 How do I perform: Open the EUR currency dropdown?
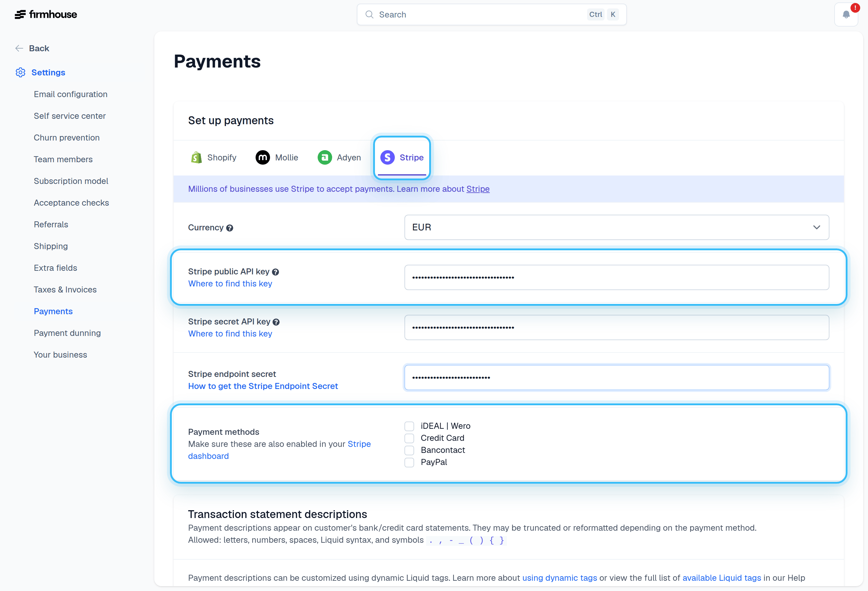pos(617,228)
